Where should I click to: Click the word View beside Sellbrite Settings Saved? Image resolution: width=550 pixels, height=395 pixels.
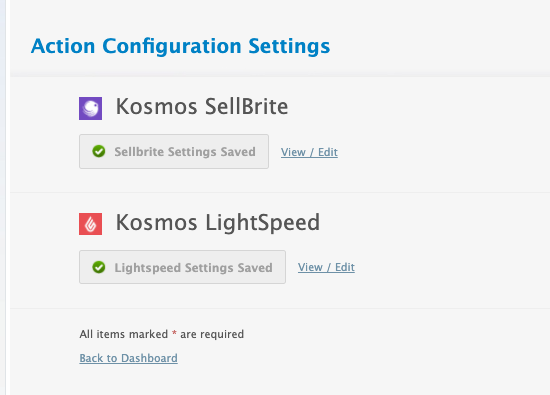293,152
